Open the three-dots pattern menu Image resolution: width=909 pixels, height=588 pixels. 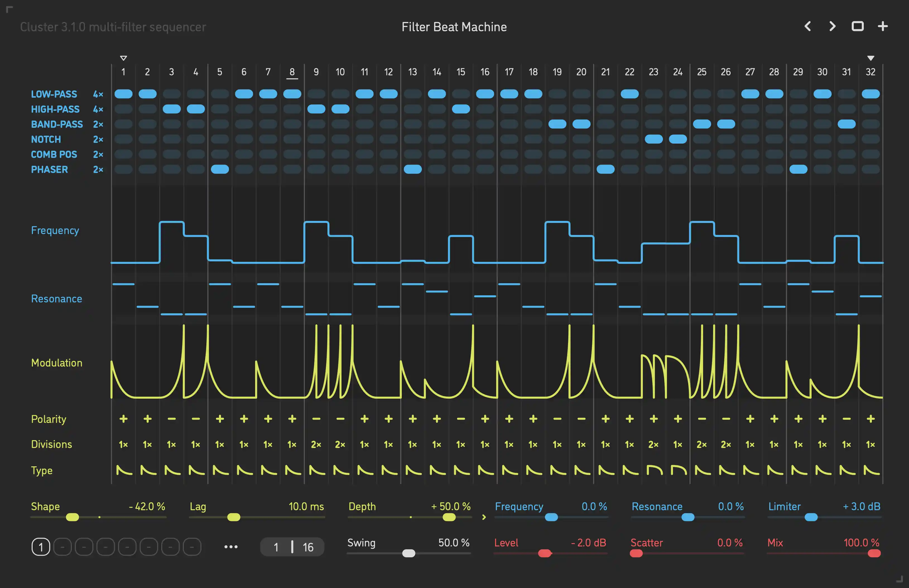point(231,547)
